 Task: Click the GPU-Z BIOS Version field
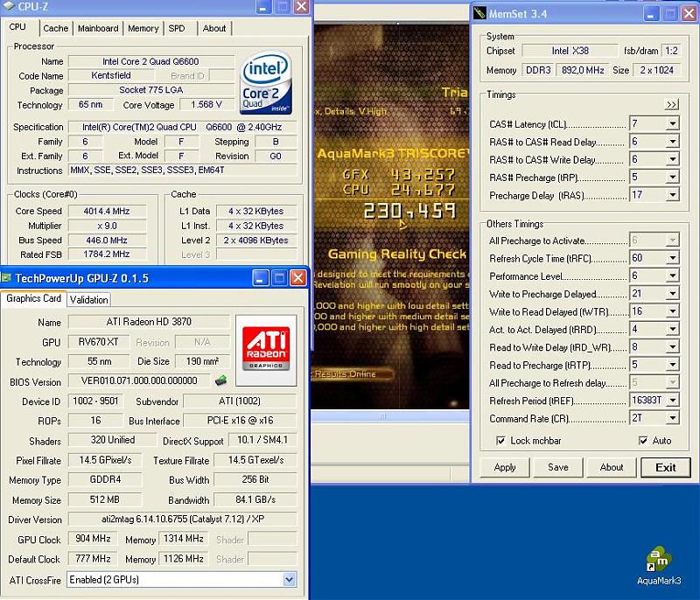click(139, 380)
